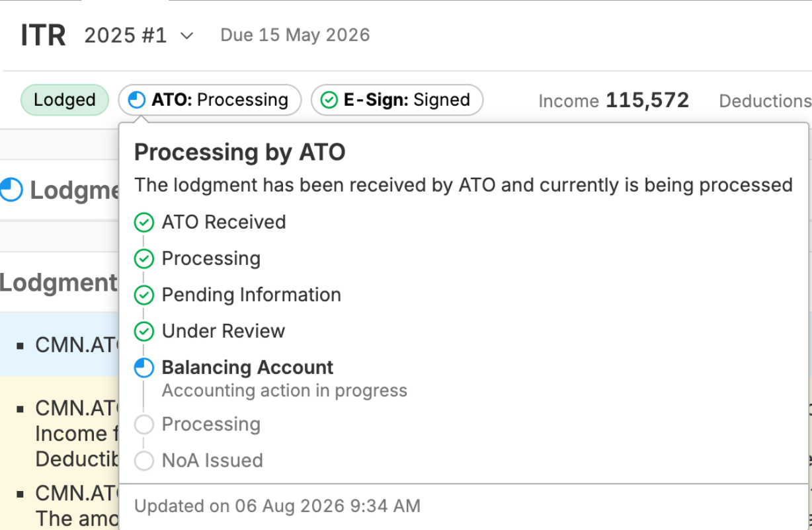Click the first Processing step check icon

tap(144, 259)
